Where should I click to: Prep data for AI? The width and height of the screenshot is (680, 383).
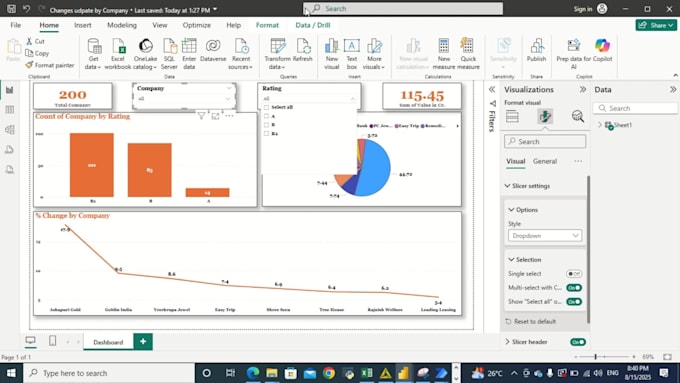point(574,54)
